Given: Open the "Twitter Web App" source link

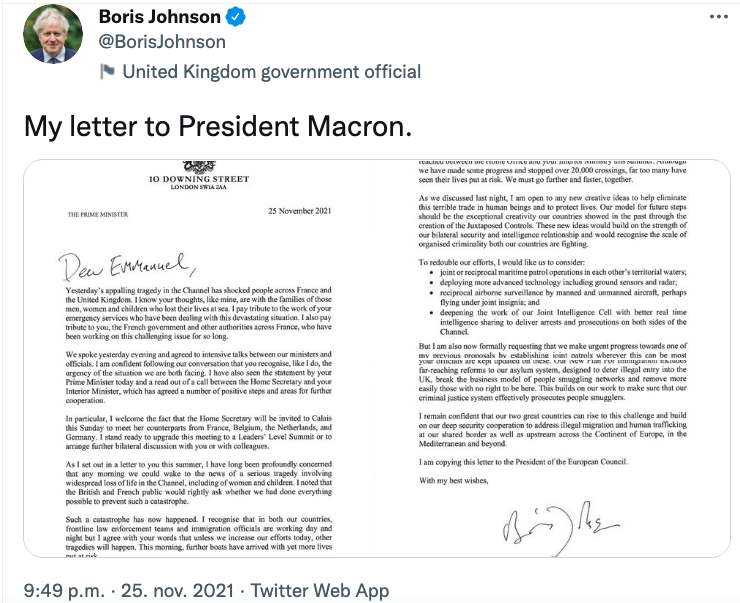Looking at the screenshot, I should tap(320, 590).
